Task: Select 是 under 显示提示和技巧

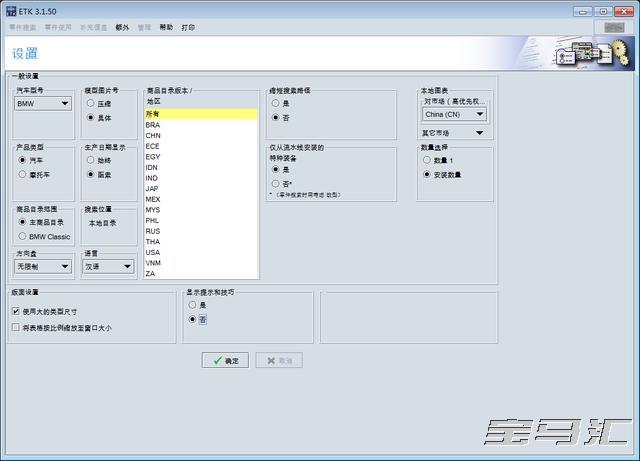Action: pyautogui.click(x=193, y=305)
